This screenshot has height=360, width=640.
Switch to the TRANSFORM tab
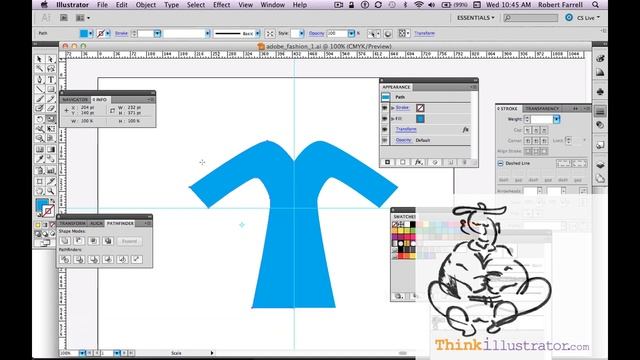tap(73, 223)
